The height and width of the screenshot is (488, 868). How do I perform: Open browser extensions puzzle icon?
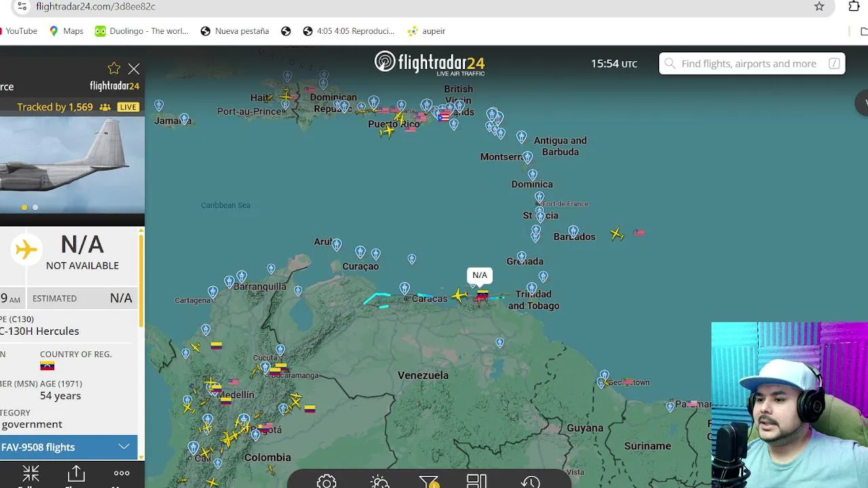(x=854, y=6)
